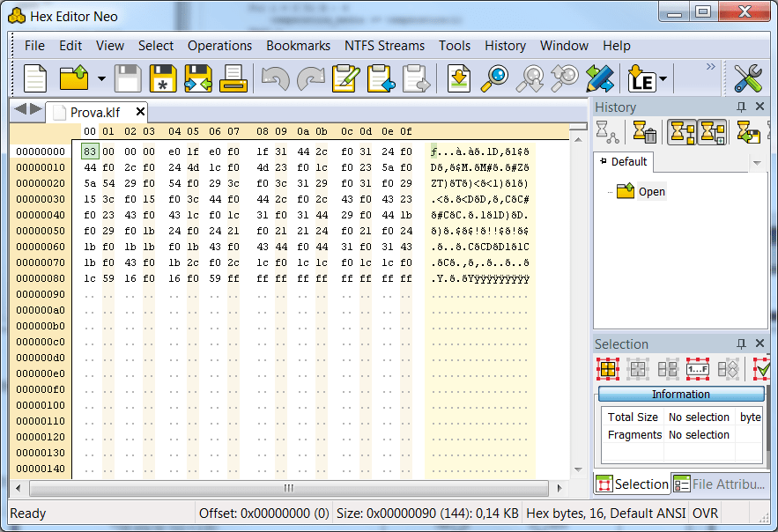
Task: Click the Export Settings hourglass-disk icon
Action: [x=747, y=132]
